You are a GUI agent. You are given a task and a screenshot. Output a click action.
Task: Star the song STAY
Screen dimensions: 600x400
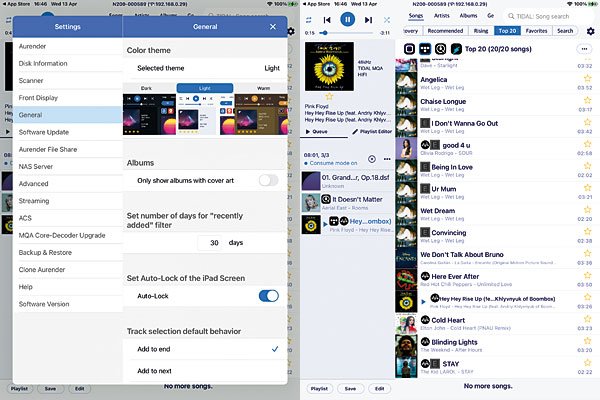coord(587,362)
